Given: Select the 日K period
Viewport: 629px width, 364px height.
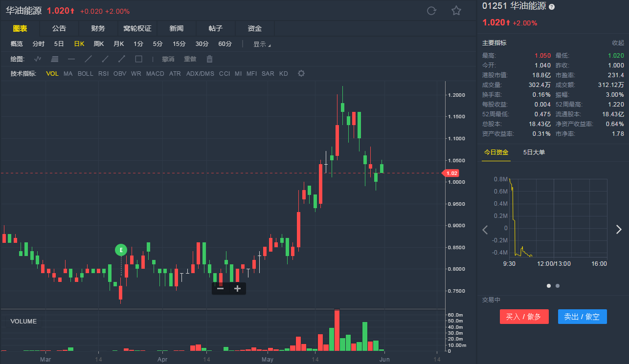Looking at the screenshot, I should 79,44.
